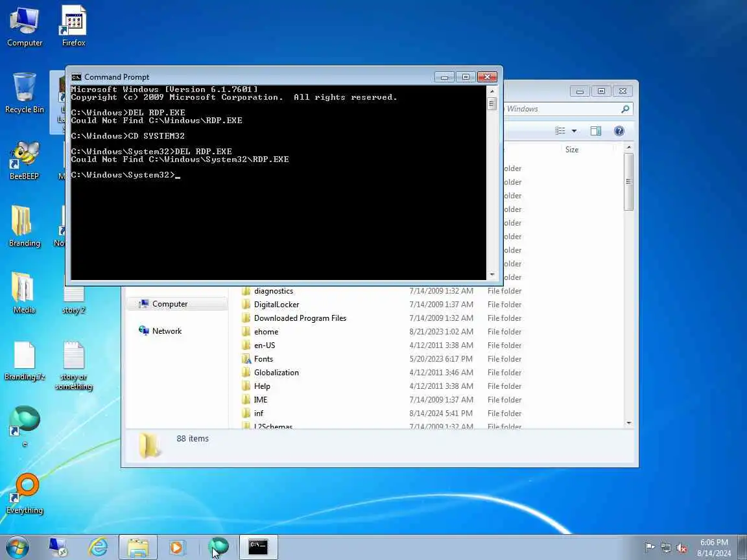
Task: Open the Command Prompt system menu icon
Action: coord(77,77)
